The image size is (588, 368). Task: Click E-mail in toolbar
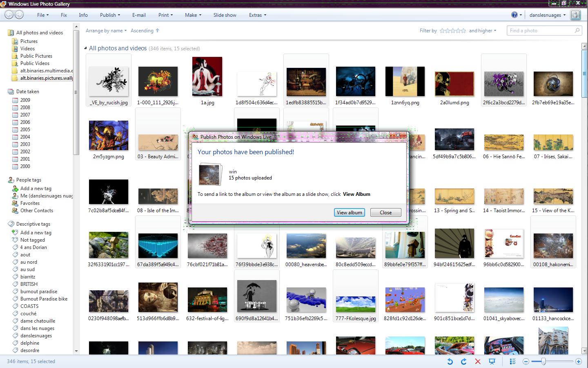coord(139,15)
